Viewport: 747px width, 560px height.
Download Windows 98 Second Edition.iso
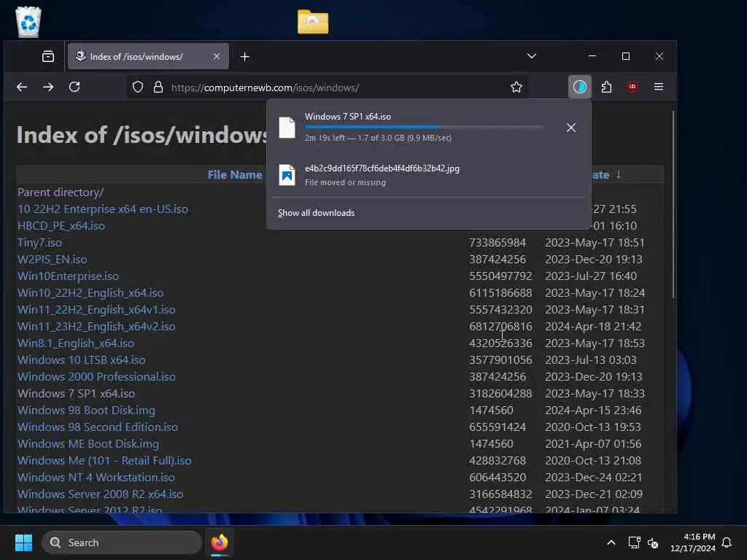pyautogui.click(x=98, y=427)
